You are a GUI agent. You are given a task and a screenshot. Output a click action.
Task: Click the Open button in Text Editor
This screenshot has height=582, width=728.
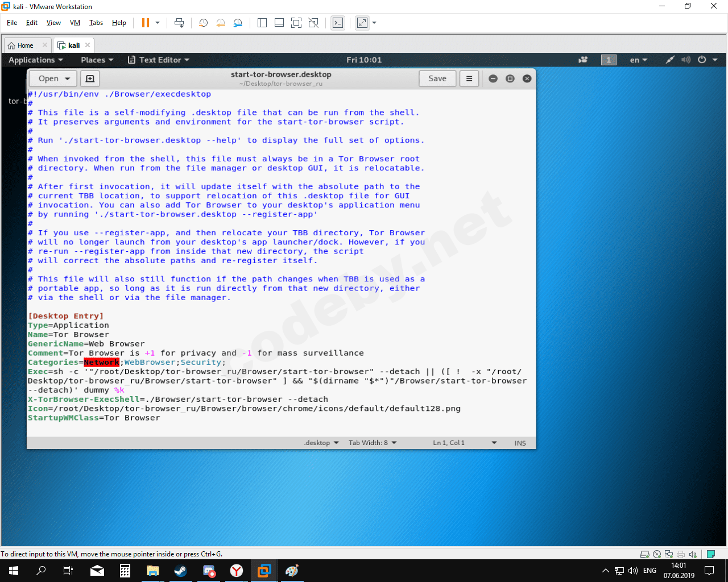(54, 78)
